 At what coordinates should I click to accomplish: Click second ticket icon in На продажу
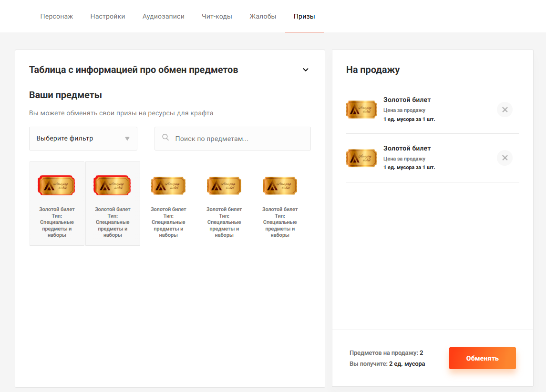tap(361, 158)
